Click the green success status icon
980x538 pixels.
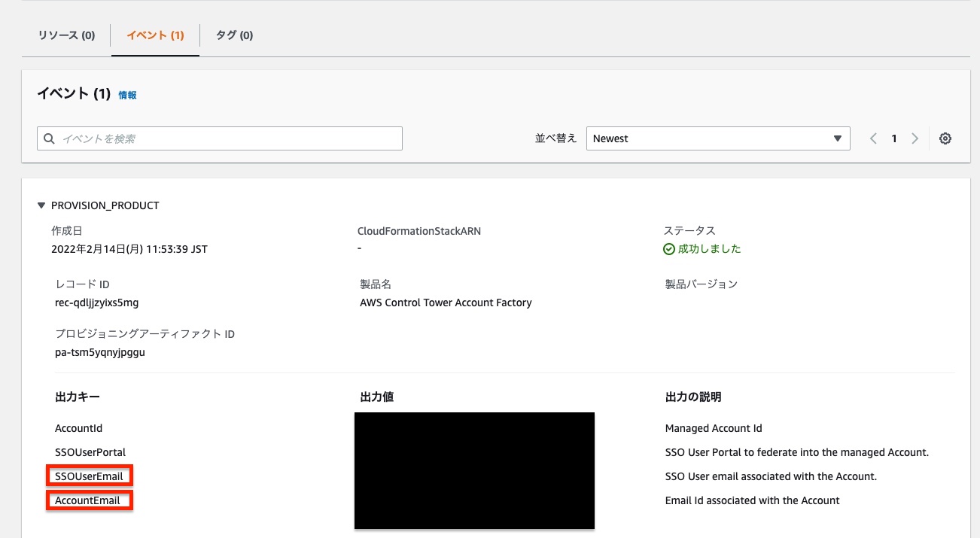[668, 249]
